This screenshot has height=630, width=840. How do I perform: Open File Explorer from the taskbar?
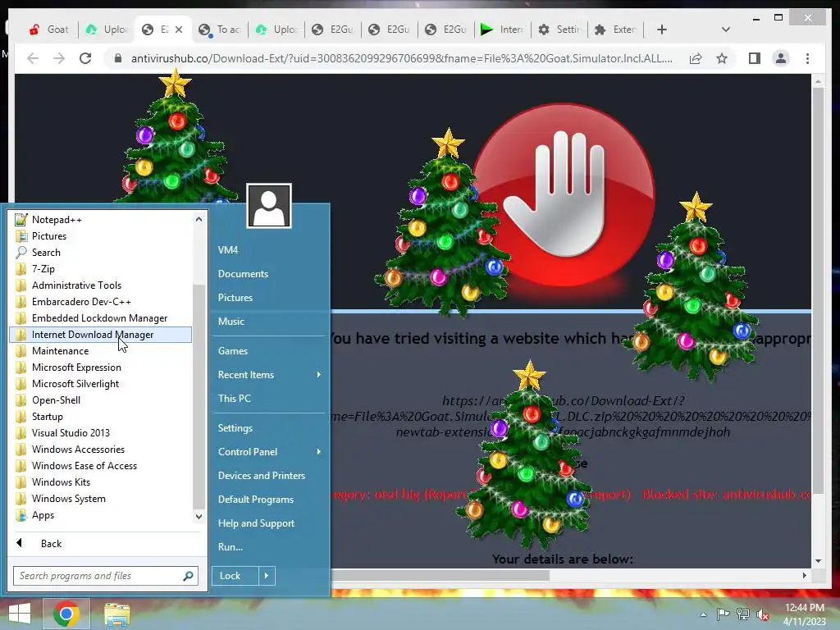coord(116,614)
